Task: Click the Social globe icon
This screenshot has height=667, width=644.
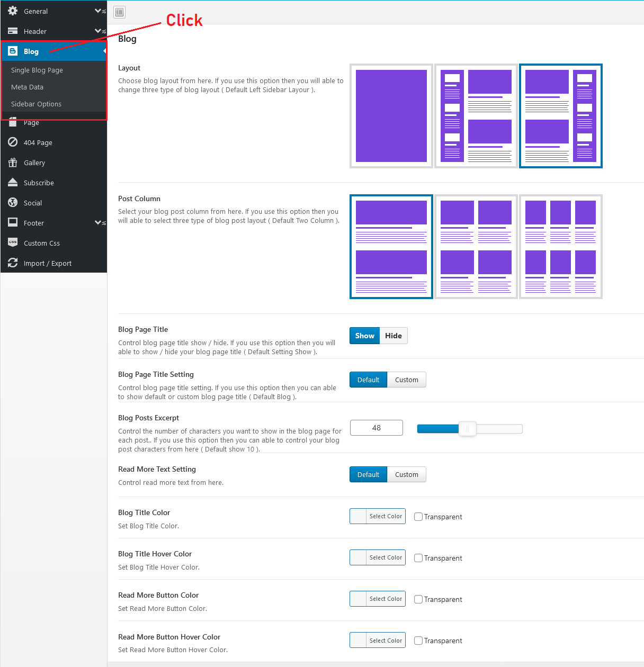Action: [x=13, y=202]
